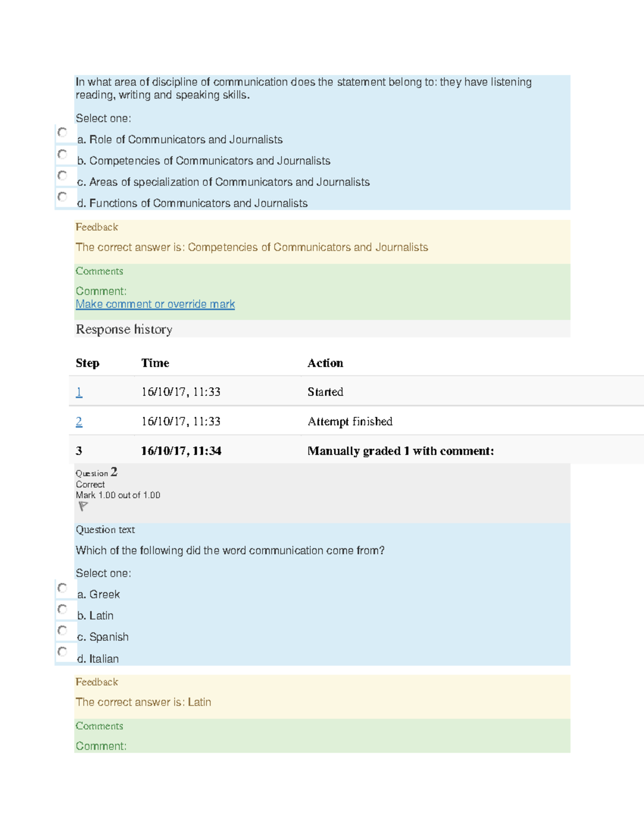Open Make comment or override mark link

coord(155,304)
